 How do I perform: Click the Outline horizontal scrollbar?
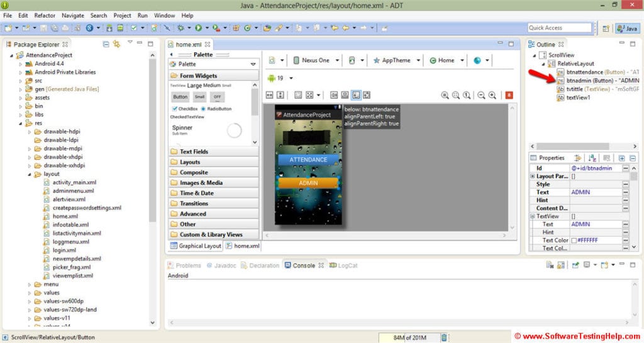[572, 146]
